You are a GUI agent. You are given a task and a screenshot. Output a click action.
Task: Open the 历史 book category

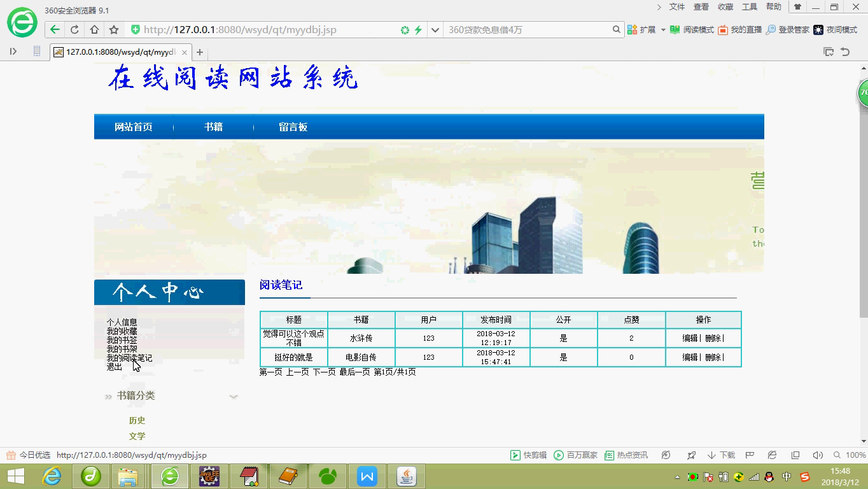(137, 421)
